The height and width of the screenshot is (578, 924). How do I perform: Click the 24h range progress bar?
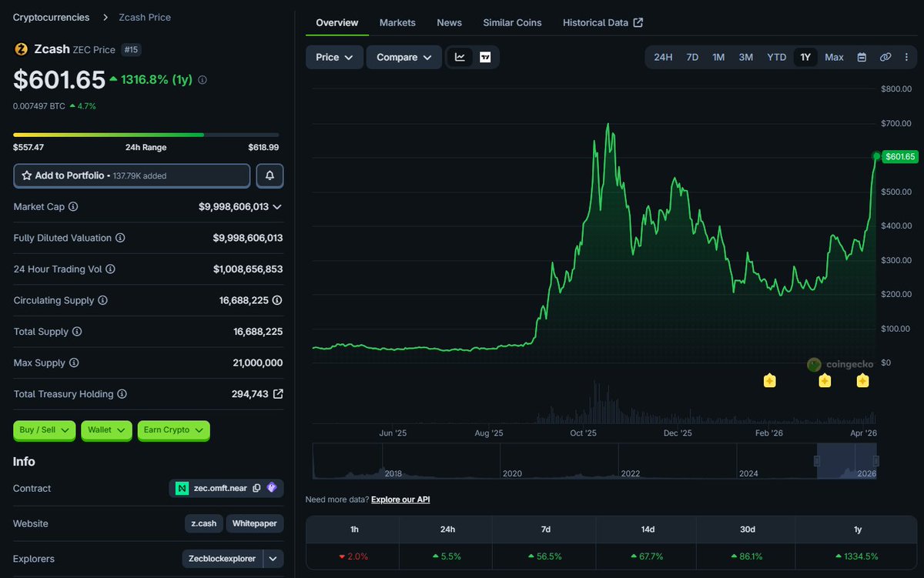click(146, 135)
